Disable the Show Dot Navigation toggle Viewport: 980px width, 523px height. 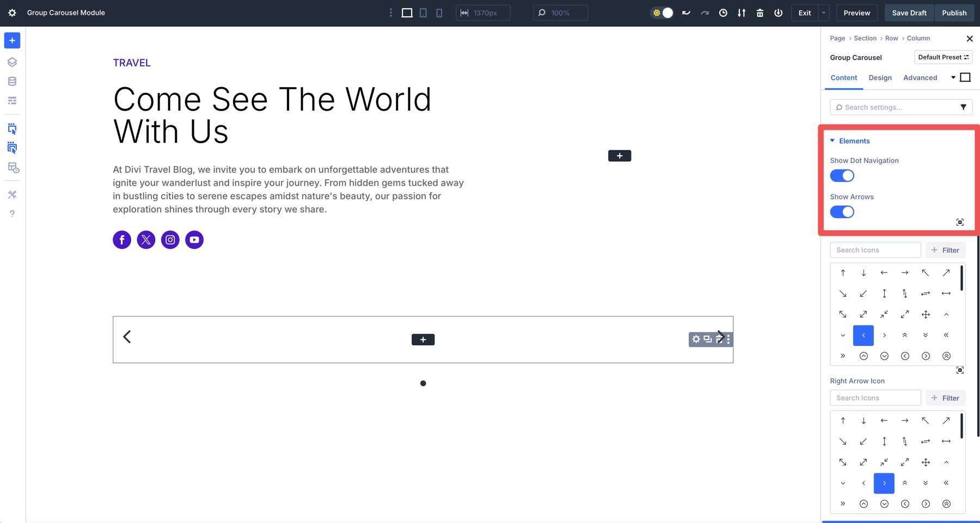click(x=842, y=175)
